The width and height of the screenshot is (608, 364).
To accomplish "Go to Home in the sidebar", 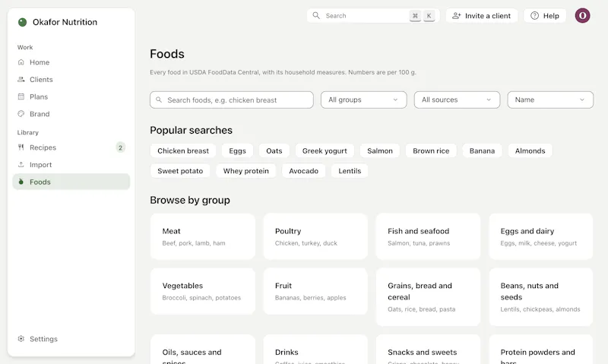I will 71,62.
